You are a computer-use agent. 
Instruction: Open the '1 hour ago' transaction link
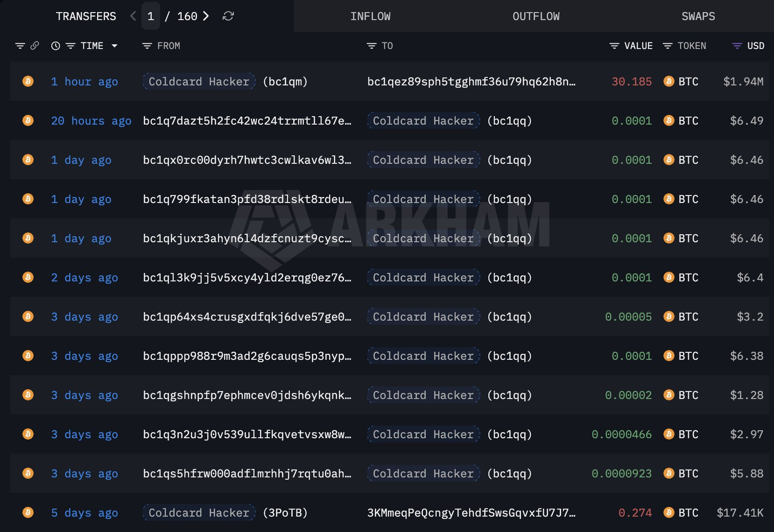click(x=84, y=82)
